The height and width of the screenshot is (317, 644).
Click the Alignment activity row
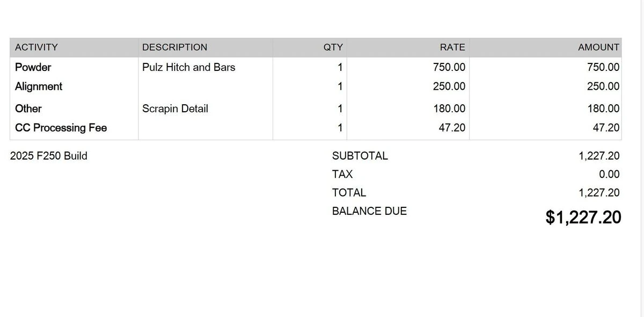tap(39, 87)
